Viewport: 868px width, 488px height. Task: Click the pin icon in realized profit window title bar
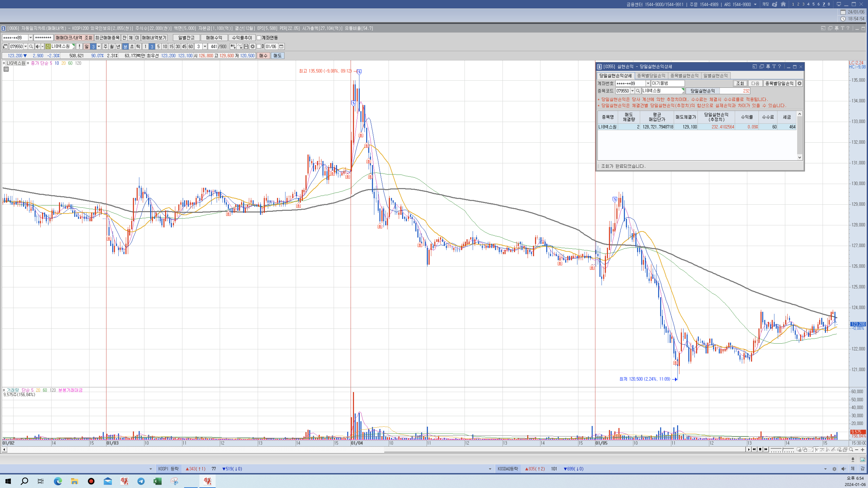point(768,67)
